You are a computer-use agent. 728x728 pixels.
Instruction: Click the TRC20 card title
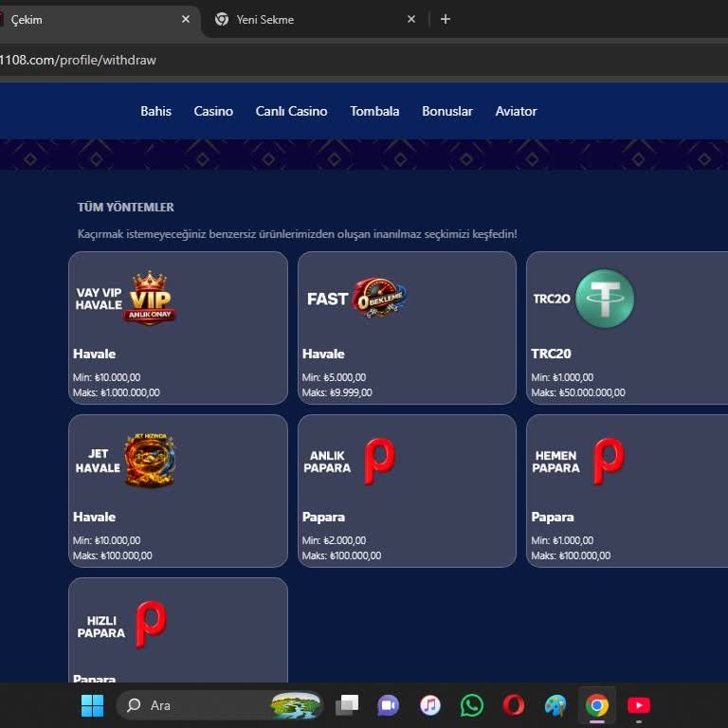[551, 354]
